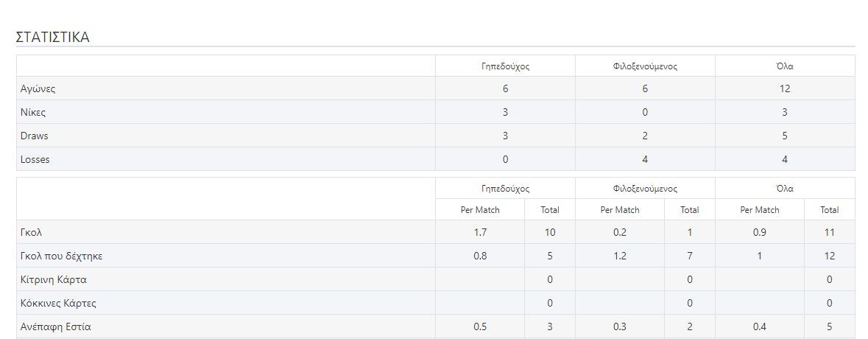
Task: Click away total 7 in Γκολ που δέχτηκε row
Action: [689, 256]
